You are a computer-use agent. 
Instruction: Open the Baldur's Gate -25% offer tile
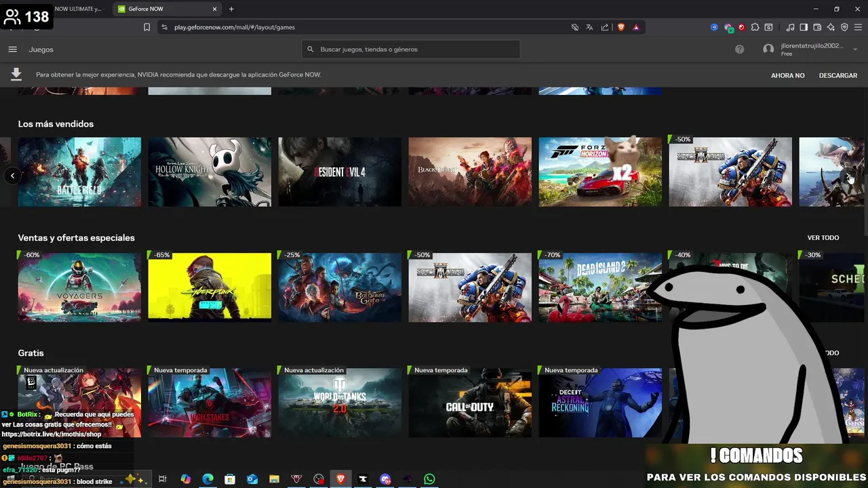tap(340, 287)
